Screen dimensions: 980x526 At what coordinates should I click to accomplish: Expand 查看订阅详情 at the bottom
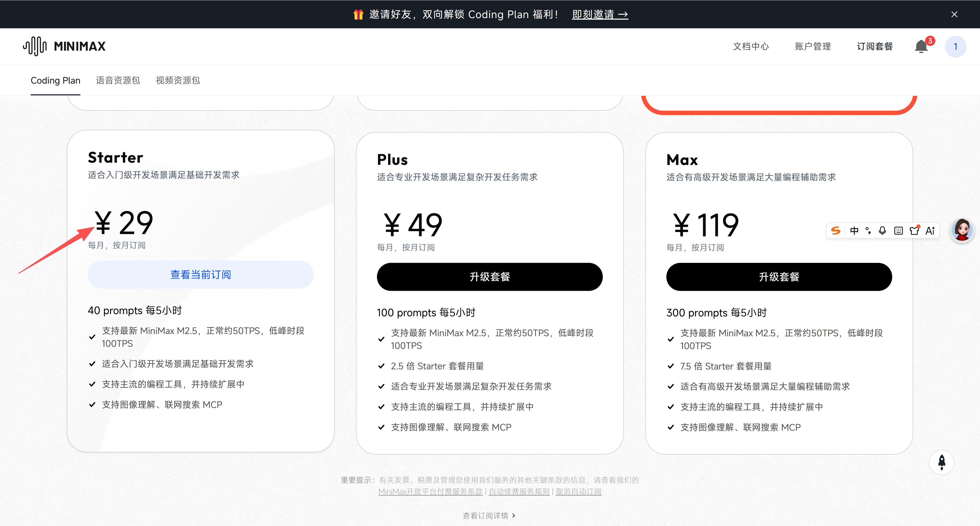point(489,516)
